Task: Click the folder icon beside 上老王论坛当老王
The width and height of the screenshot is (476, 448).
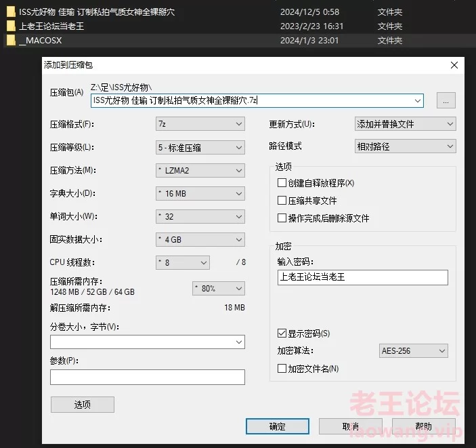Action: pos(11,26)
